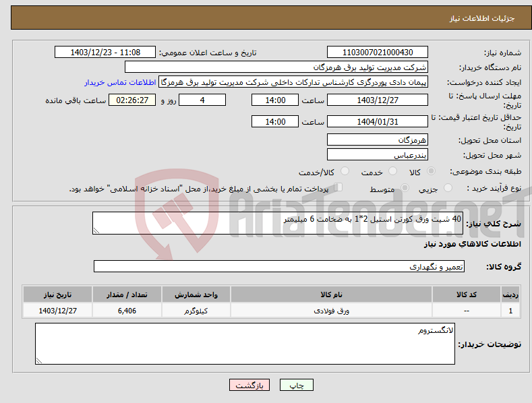The image size is (532, 403).
Task: Click the announcement date field 1403/12/23 - 11:08
Action: 105,53
